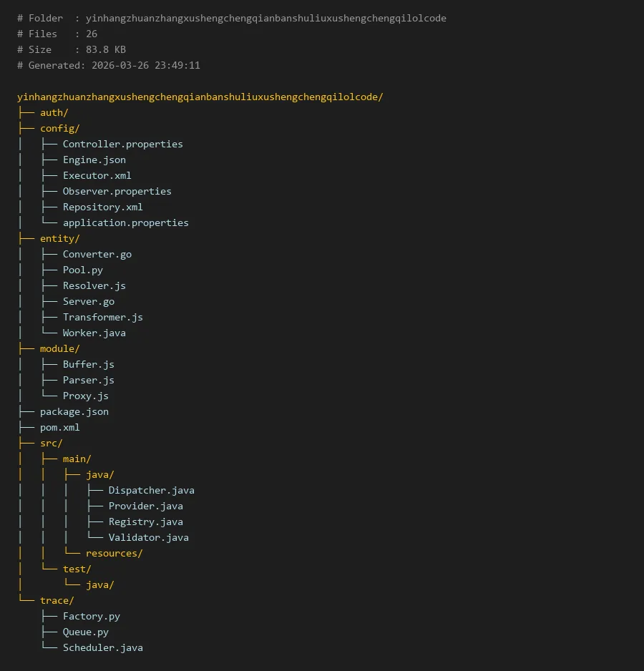This screenshot has width=644, height=671.
Task: Expand the src/ directory
Action: pyautogui.click(x=51, y=443)
